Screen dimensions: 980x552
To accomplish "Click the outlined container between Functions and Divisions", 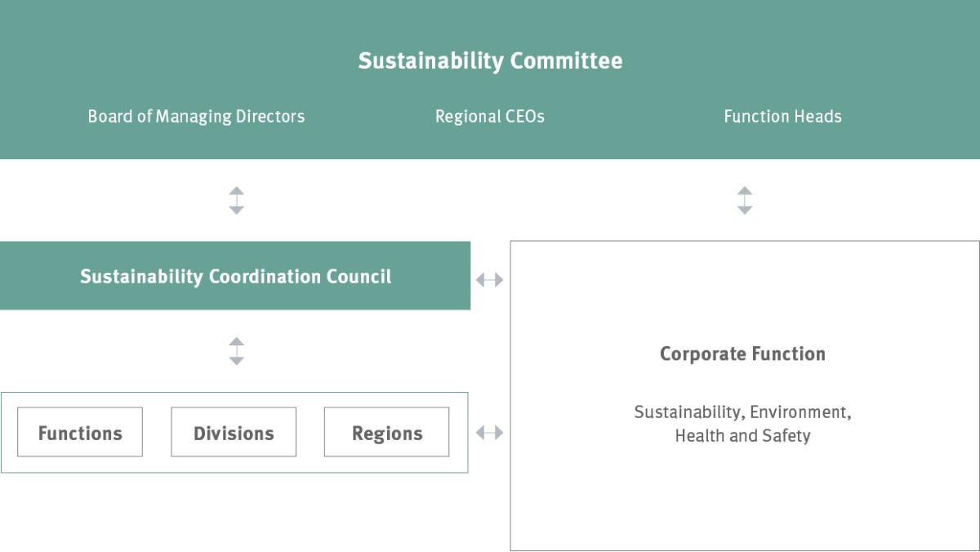I will point(157,432).
